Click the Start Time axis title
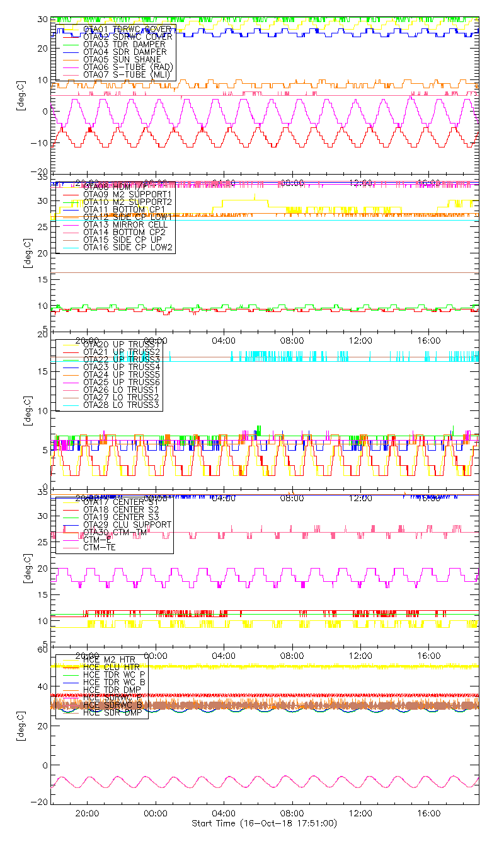The height and width of the screenshot is (851, 504). point(265,824)
